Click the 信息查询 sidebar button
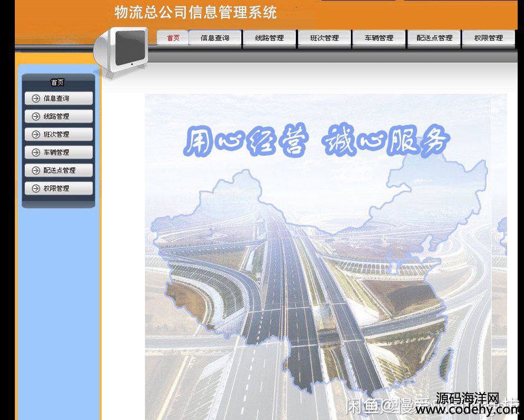The width and height of the screenshot is (524, 420). coord(58,99)
